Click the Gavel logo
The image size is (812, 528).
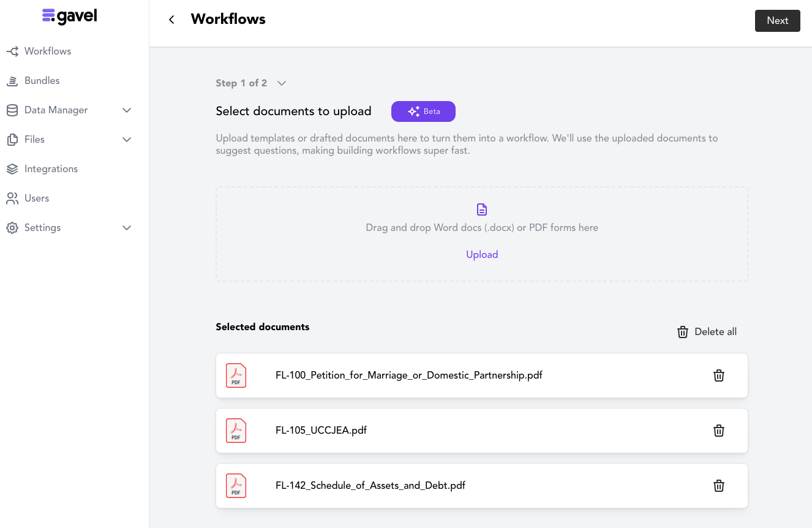point(70,17)
